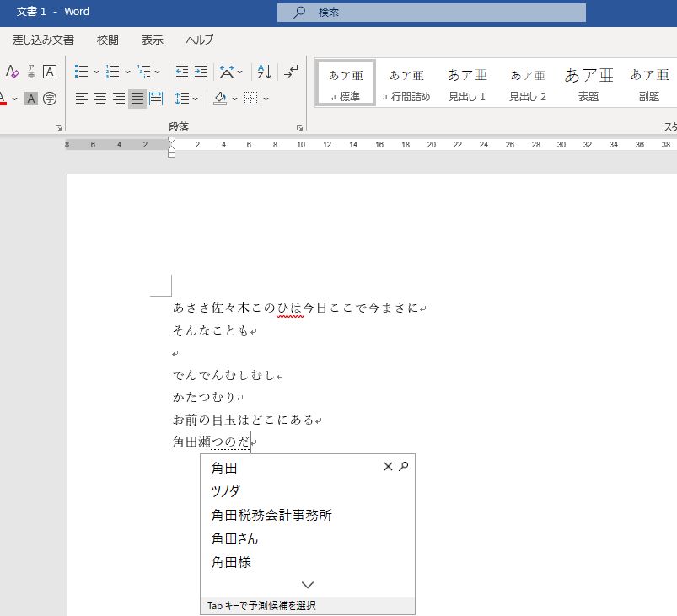Screen dimensions: 677x616
Task: Select candidate 角田 in IME list
Action: click(223, 468)
